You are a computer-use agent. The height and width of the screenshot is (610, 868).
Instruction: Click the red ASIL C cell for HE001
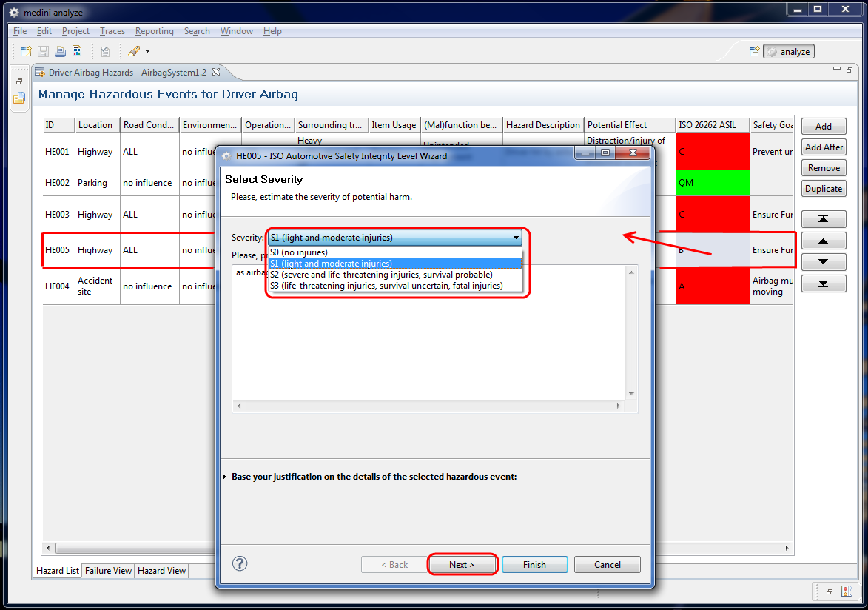(713, 151)
